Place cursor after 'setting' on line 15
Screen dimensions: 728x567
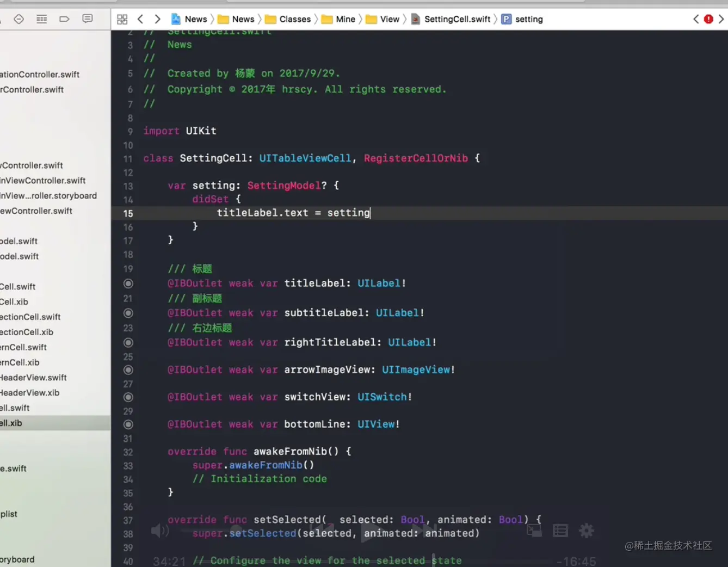[371, 213]
